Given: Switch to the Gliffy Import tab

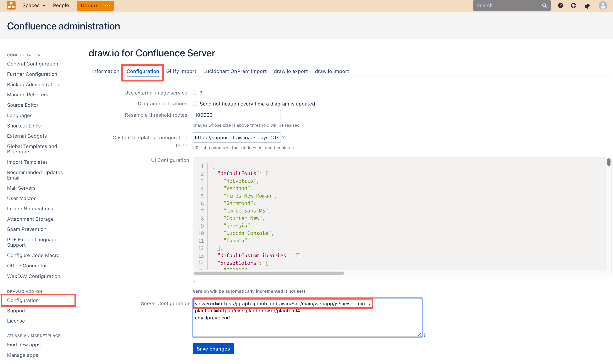Looking at the screenshot, I should tap(181, 71).
